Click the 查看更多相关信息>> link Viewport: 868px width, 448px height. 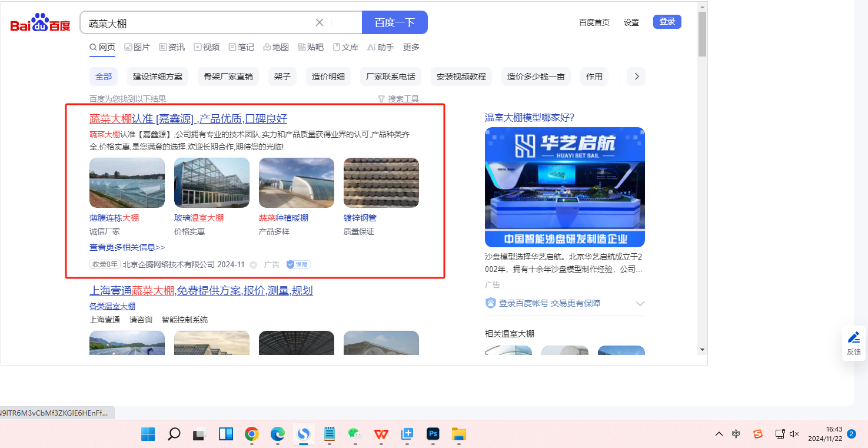[127, 247]
